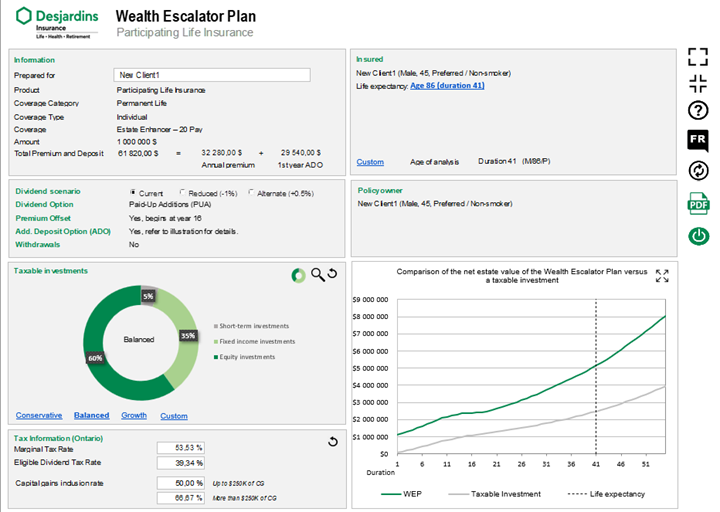Click the Short-term investments legend swatch
This screenshot has width=720, height=512.
pos(216,326)
